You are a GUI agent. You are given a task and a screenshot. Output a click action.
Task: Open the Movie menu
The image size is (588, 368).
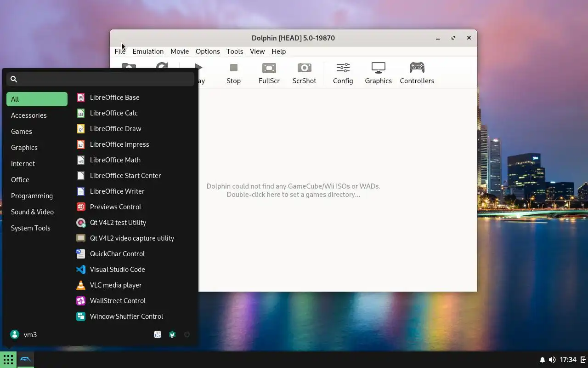pyautogui.click(x=180, y=52)
